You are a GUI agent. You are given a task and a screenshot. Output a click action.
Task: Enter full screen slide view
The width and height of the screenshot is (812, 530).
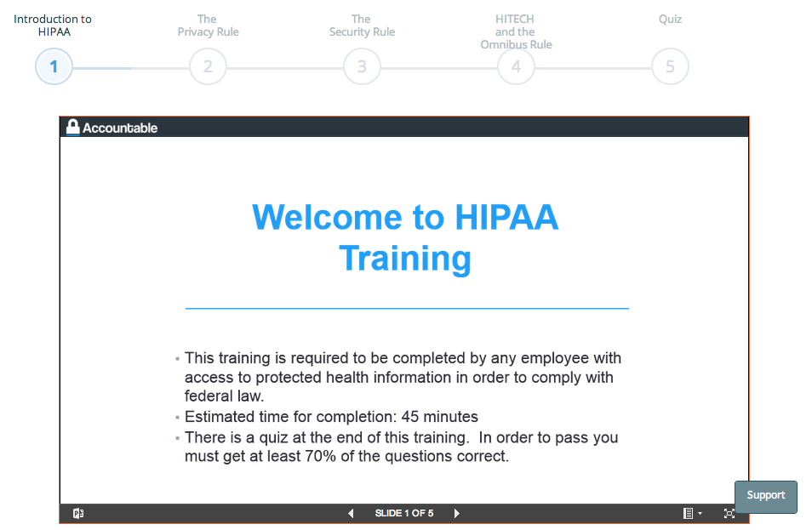pos(729,513)
